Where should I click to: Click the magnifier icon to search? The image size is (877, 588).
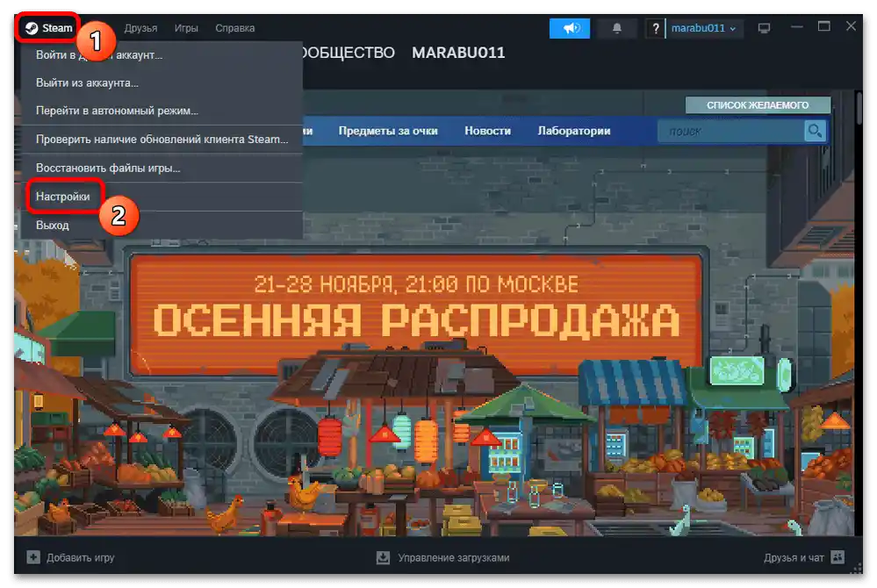point(814,130)
